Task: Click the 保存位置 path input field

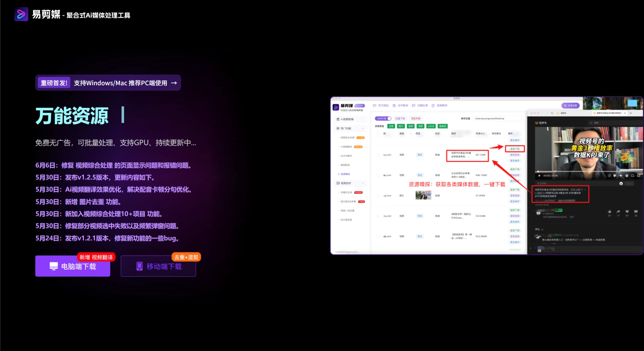Action: point(498,118)
